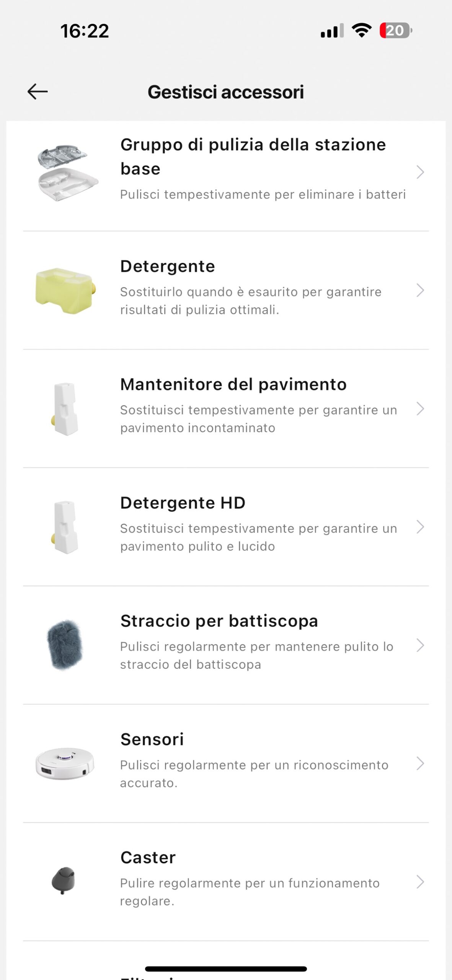Expand Mantenitore del pavimento chevron
The width and height of the screenshot is (452, 980).
click(x=420, y=409)
